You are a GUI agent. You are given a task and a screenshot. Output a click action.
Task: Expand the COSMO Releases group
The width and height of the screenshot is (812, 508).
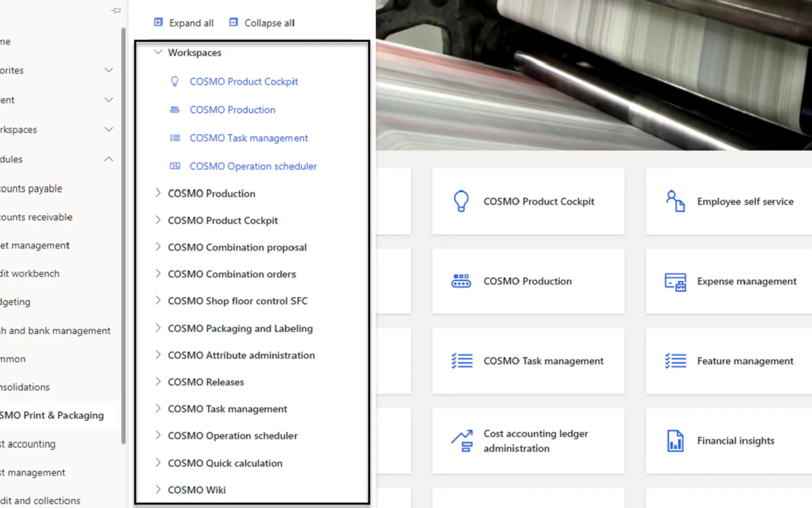tap(158, 382)
